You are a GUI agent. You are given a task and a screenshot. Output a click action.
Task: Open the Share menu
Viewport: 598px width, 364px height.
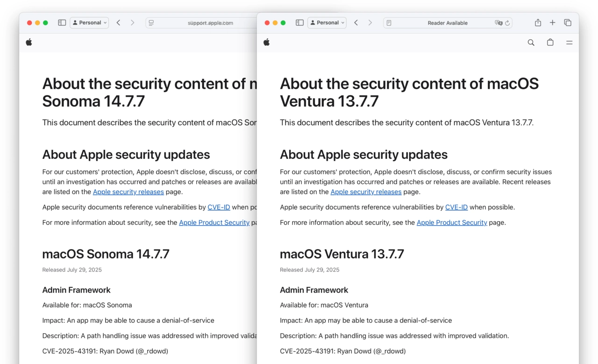(x=538, y=22)
